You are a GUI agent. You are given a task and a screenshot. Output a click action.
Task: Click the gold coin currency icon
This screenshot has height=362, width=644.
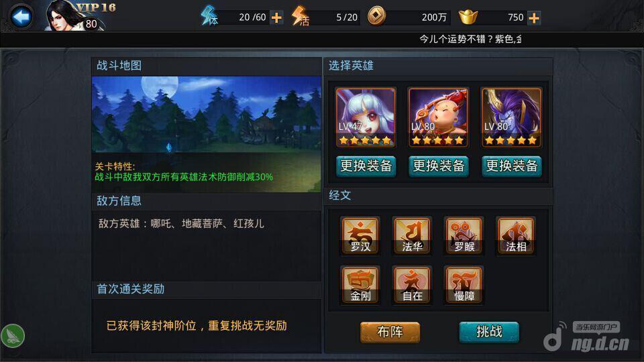(376, 17)
